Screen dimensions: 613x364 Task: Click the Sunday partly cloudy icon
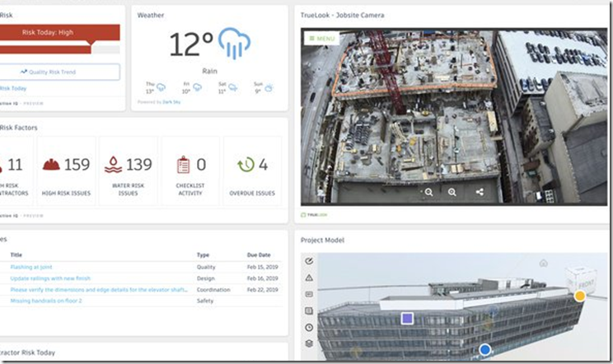(x=269, y=87)
